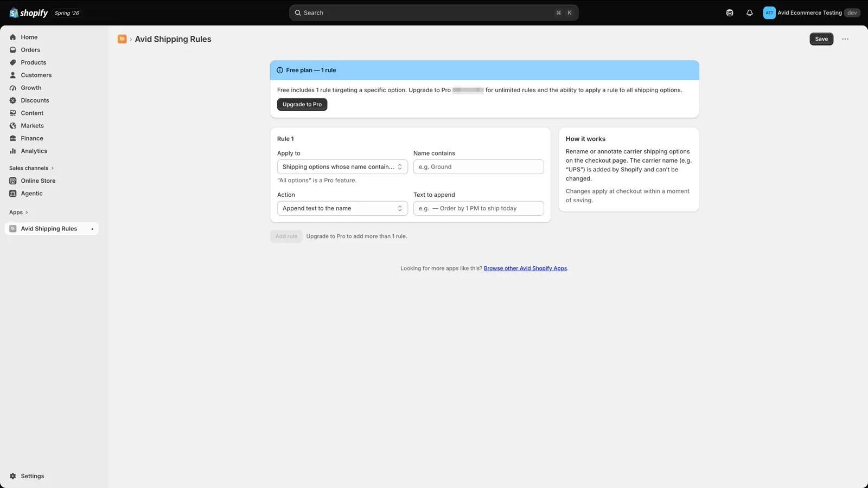This screenshot has height=488, width=868.
Task: Open the Sidekick assistant icon in top bar
Action: pyautogui.click(x=730, y=13)
